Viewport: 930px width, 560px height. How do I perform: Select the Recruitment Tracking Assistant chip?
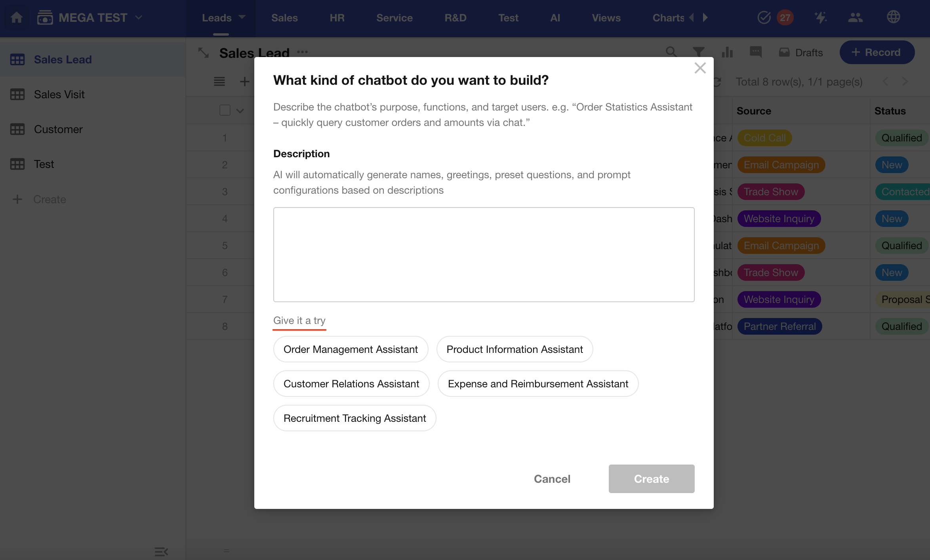click(354, 418)
